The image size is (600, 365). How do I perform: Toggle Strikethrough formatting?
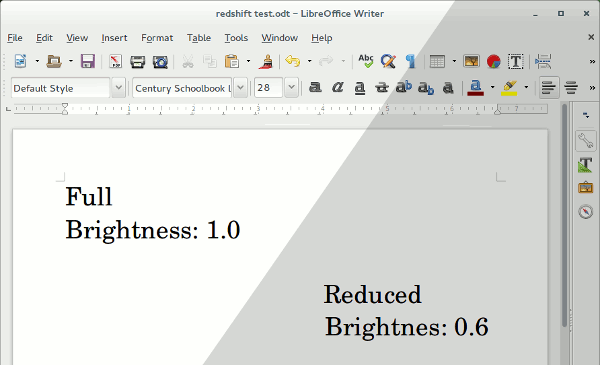[382, 88]
